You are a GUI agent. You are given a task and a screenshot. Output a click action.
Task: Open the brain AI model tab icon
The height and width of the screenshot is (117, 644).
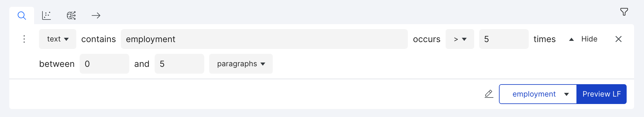[x=71, y=15]
